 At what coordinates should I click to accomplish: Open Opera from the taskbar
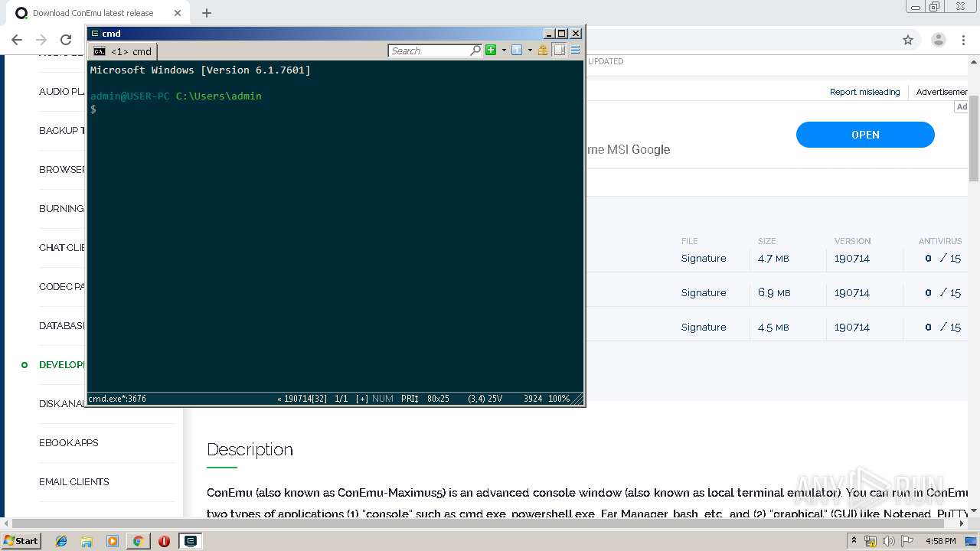tap(164, 540)
